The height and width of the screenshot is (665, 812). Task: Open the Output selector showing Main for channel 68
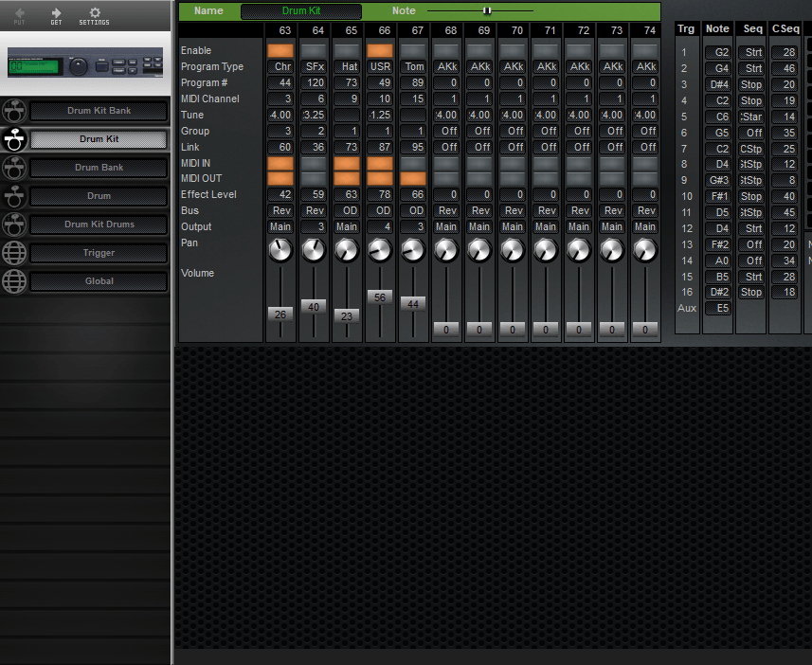(446, 226)
